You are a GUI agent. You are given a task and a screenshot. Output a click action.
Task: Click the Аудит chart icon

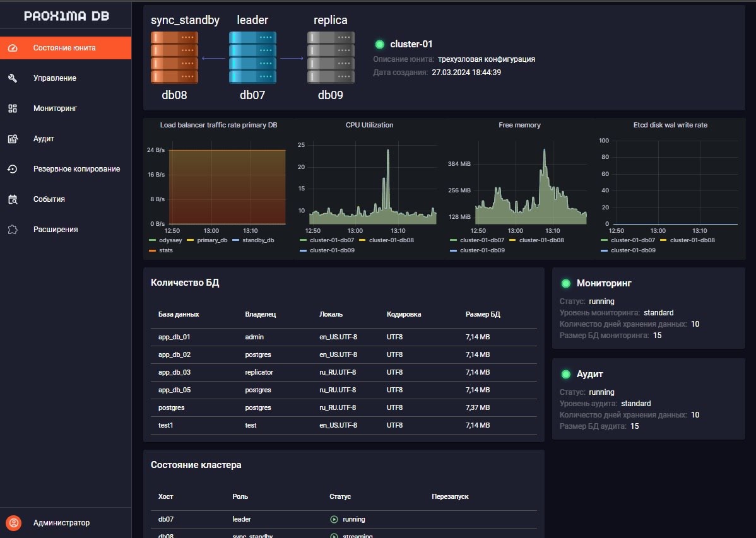tap(13, 139)
